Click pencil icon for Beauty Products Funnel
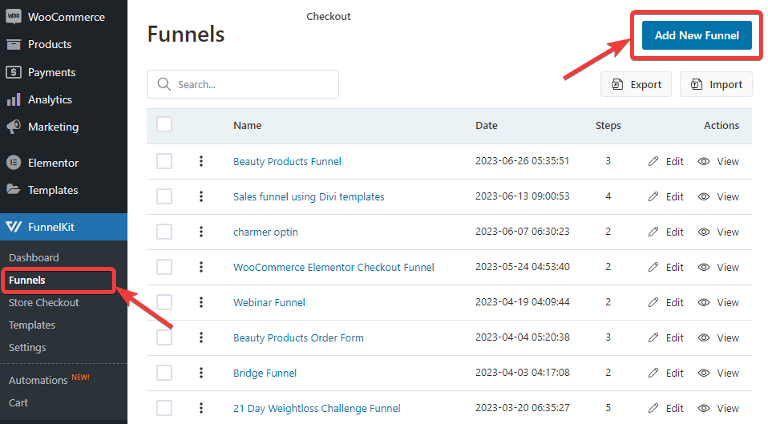 click(x=653, y=161)
